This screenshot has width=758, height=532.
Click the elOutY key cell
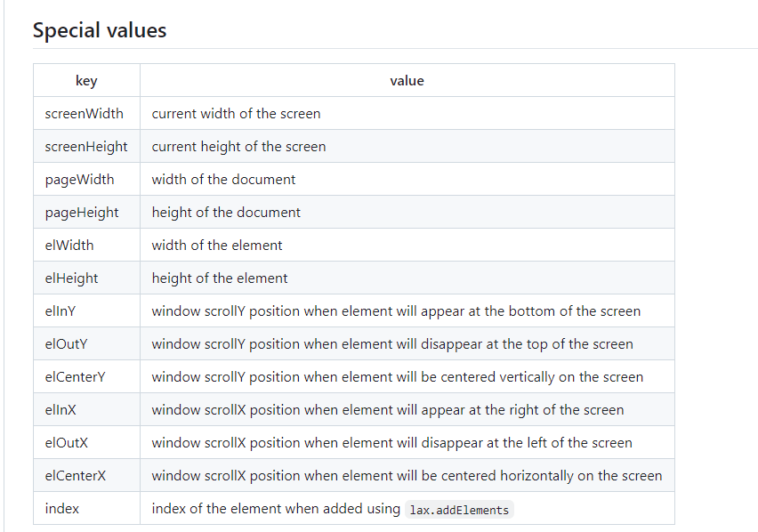(86, 343)
